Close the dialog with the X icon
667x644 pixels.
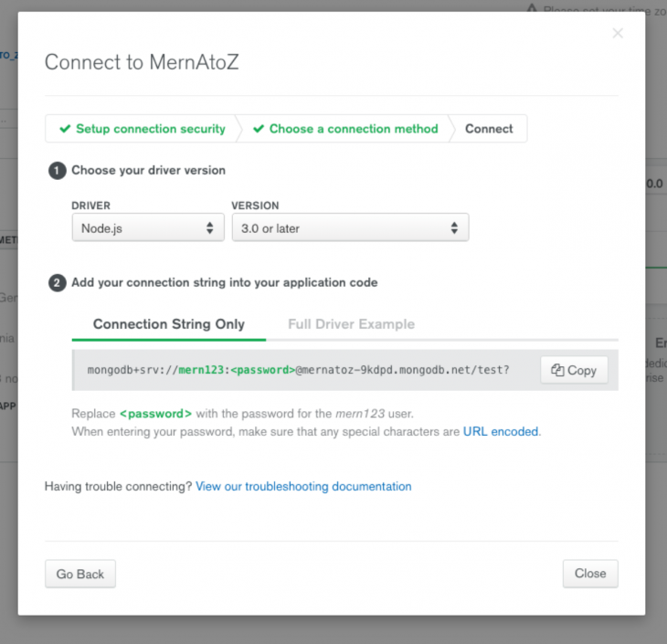click(x=618, y=34)
